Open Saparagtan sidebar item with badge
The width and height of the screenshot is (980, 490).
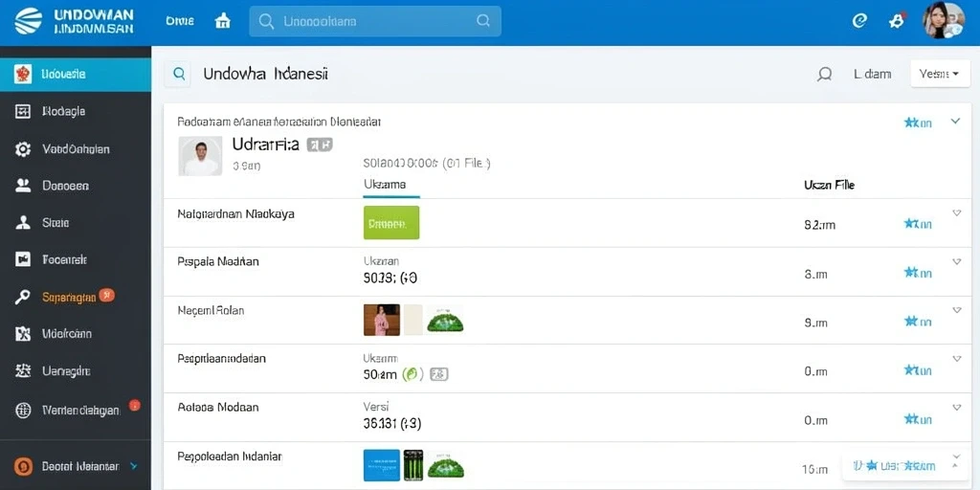tap(76, 297)
